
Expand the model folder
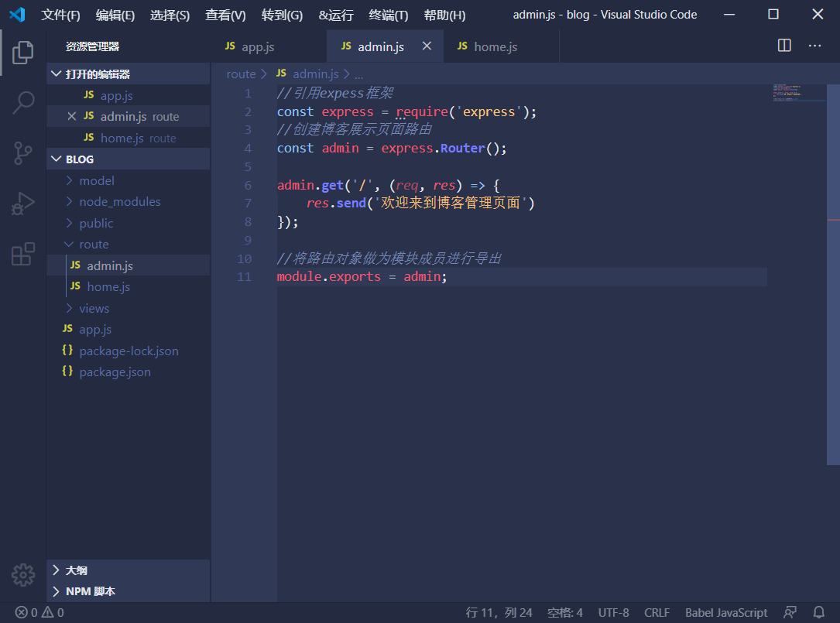[x=96, y=180]
